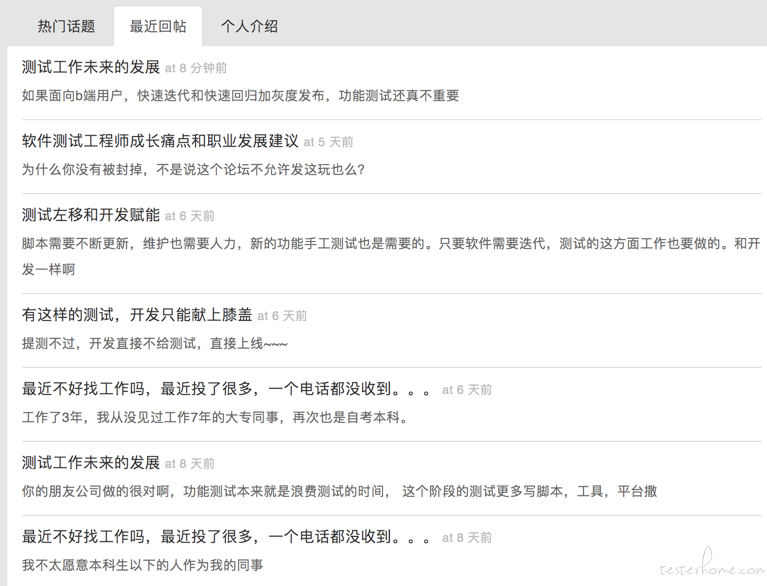Open 测试工作未来的发展 posted 8 分钟前
This screenshot has width=767, height=586.
[x=91, y=67]
